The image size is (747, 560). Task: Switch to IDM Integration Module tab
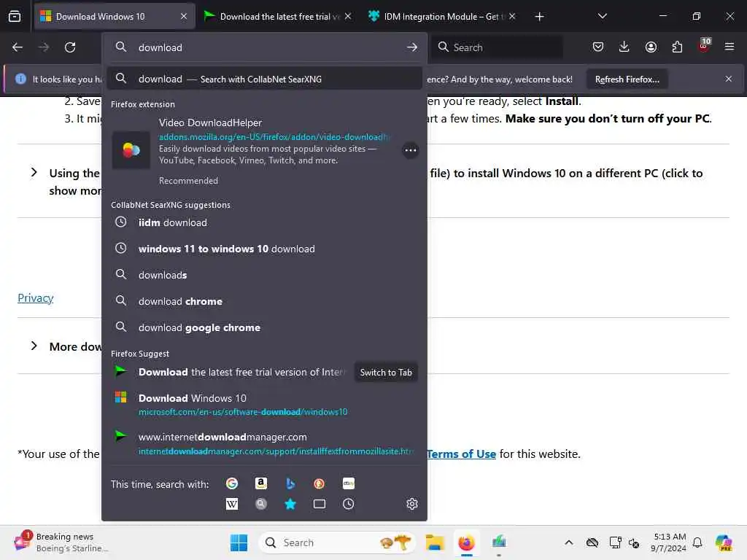(x=441, y=17)
